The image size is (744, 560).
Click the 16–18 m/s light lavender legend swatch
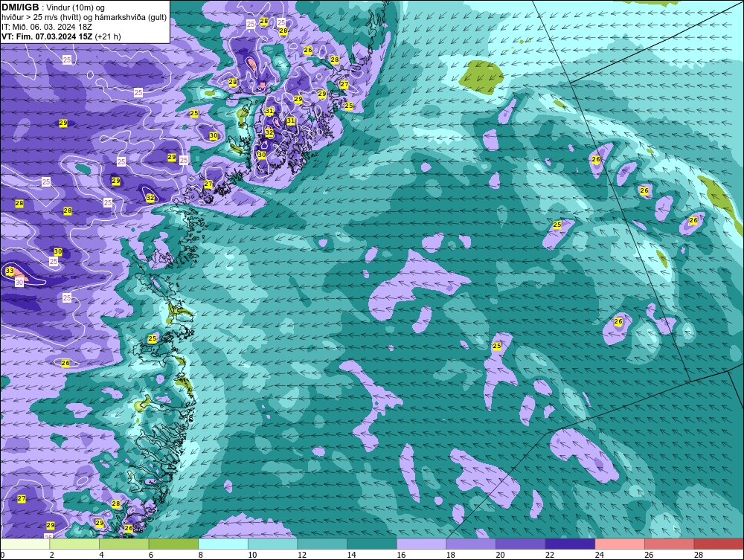(x=421, y=544)
